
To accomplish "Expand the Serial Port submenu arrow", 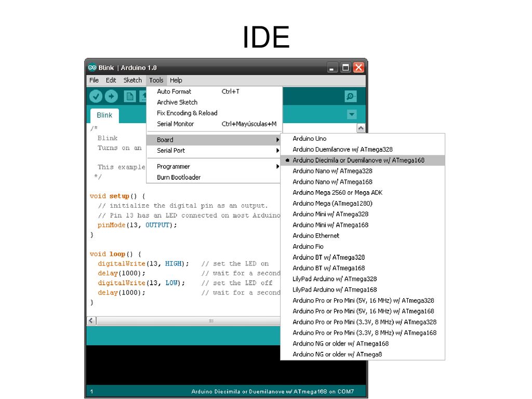I will (x=277, y=151).
